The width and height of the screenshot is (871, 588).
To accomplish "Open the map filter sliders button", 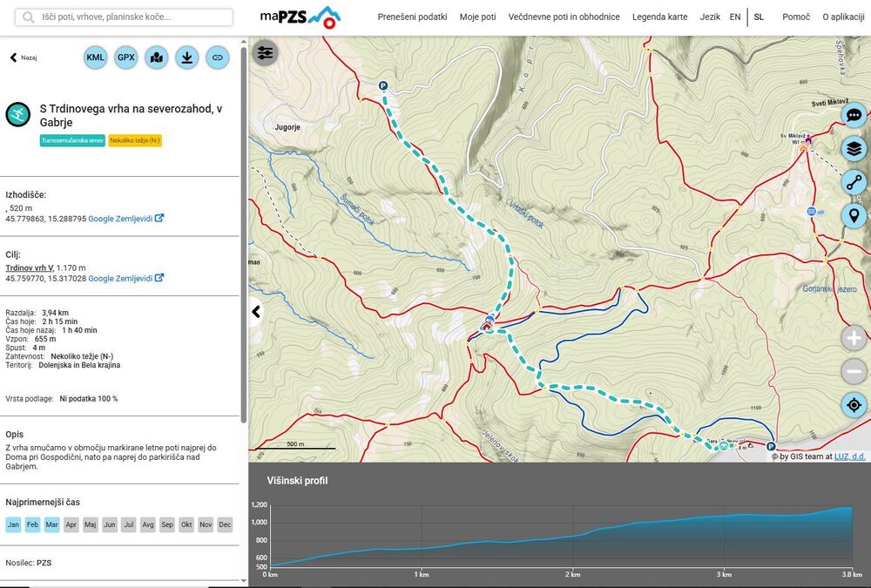I will [265, 52].
